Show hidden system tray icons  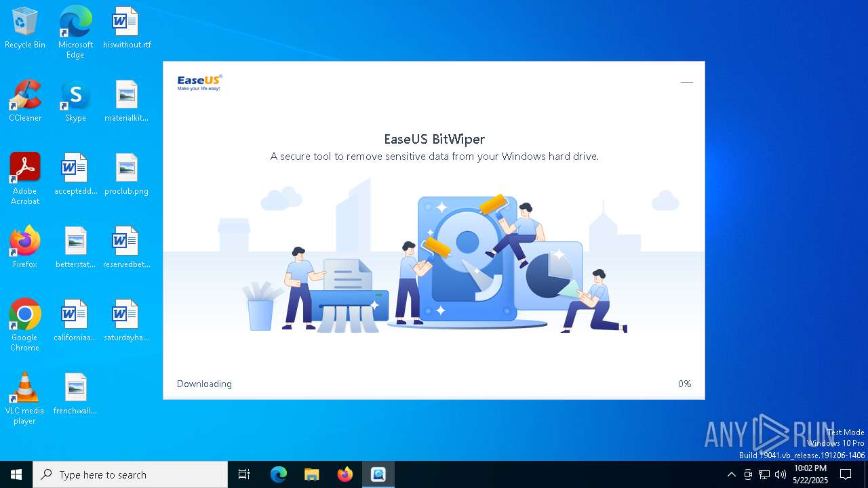click(x=731, y=474)
